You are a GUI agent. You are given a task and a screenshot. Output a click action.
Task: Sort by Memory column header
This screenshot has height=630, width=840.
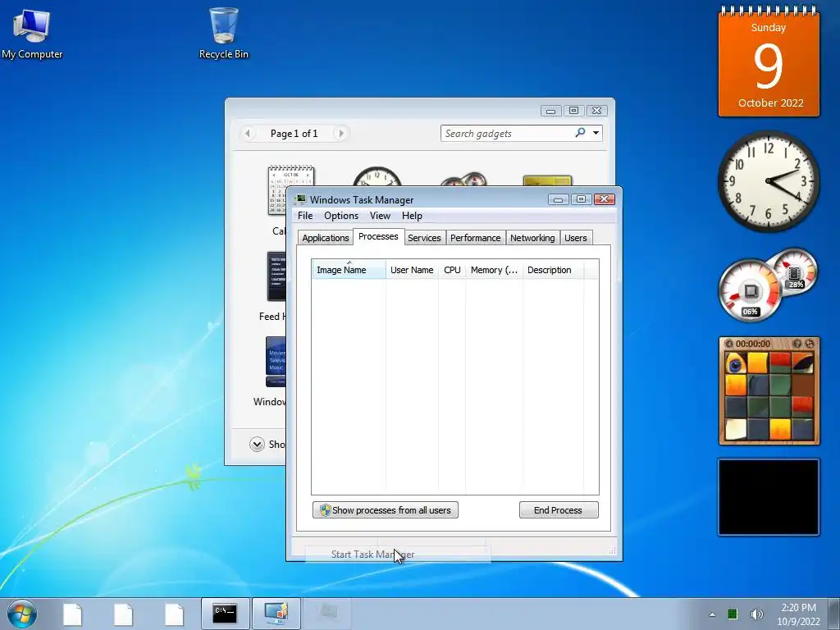[494, 270]
